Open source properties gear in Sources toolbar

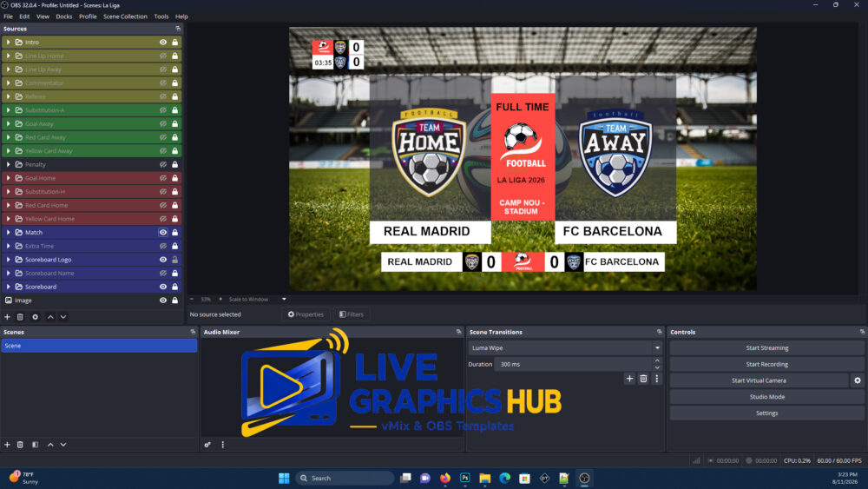(35, 317)
